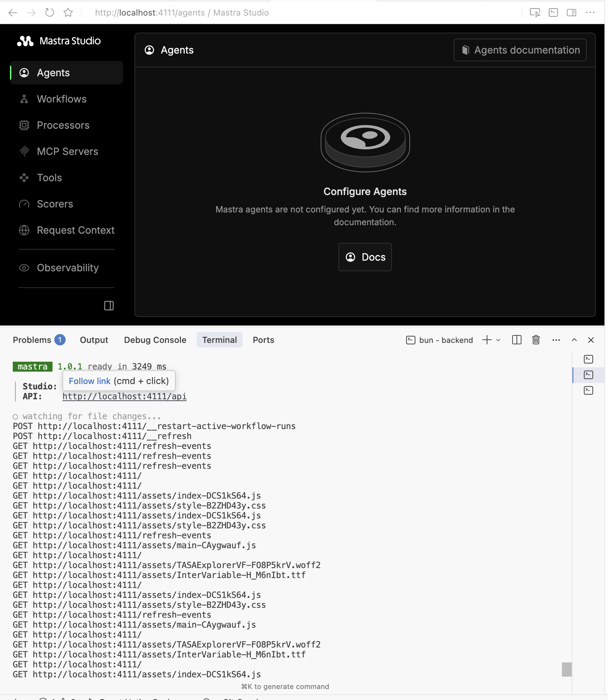Viewport: 608px width, 700px height.
Task: Open the http://localhost:4111/api link
Action: (x=125, y=396)
